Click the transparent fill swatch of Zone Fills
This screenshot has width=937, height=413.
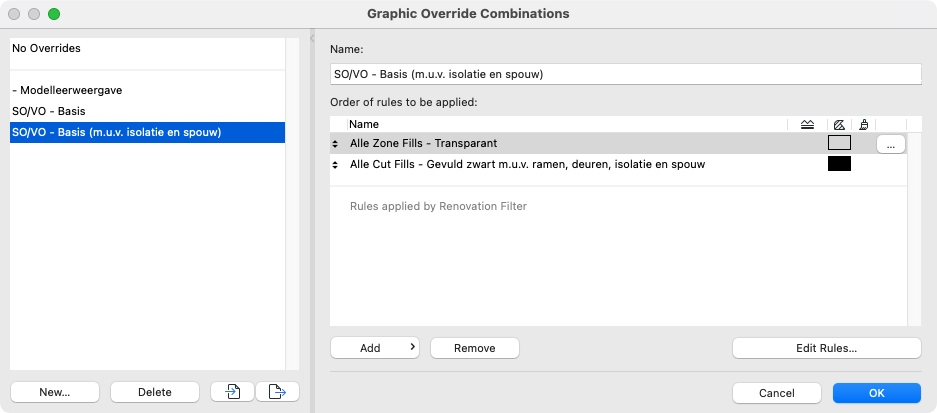pos(839,143)
